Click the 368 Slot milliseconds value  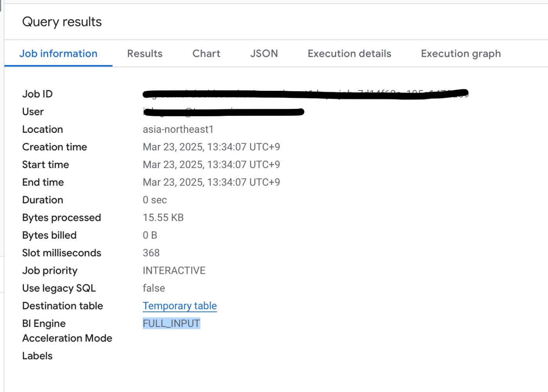pos(151,253)
